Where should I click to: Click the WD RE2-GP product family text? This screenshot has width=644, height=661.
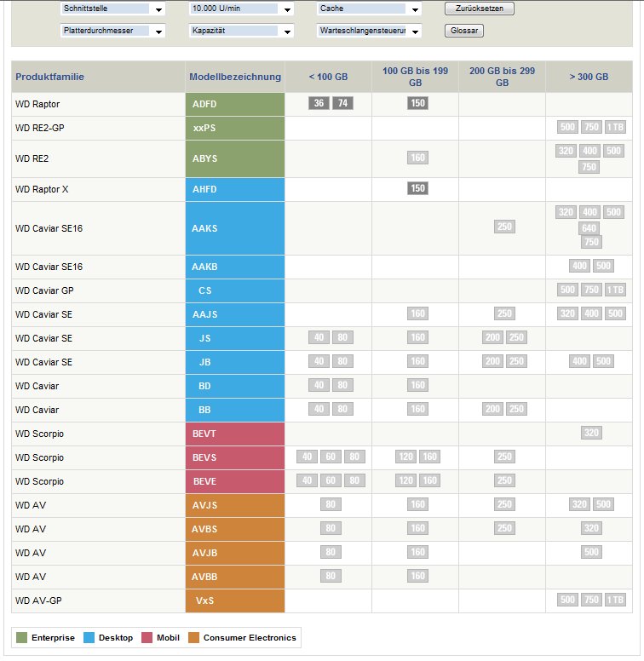pos(40,128)
